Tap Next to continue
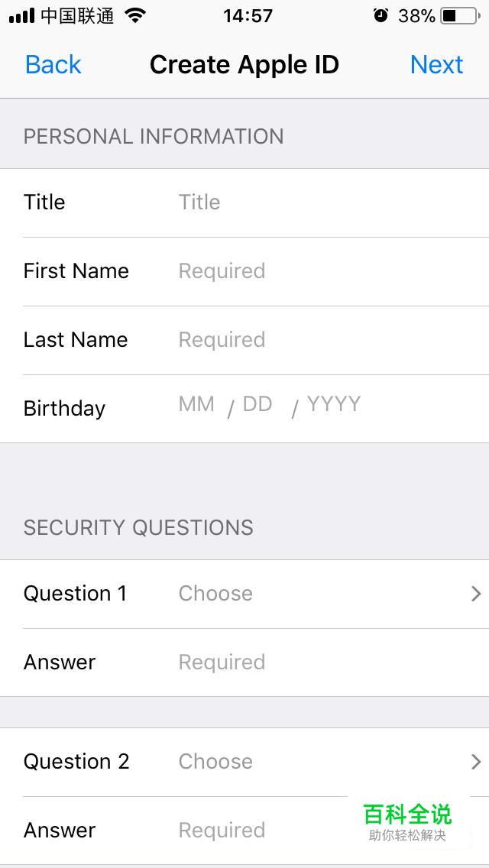Viewport: 489px width, 868px height. [x=436, y=65]
